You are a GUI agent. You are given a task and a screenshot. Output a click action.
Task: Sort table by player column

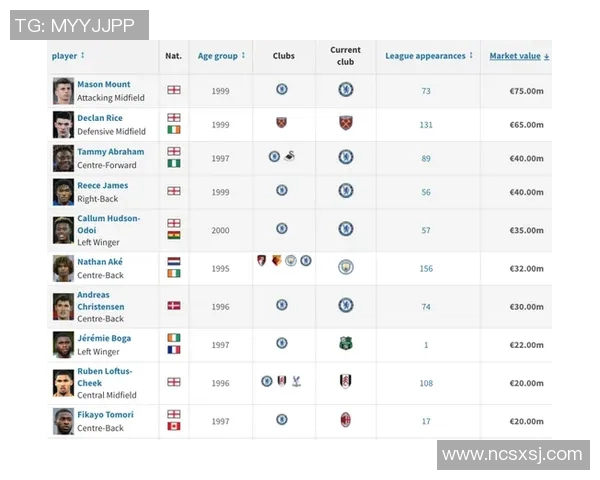(68, 56)
